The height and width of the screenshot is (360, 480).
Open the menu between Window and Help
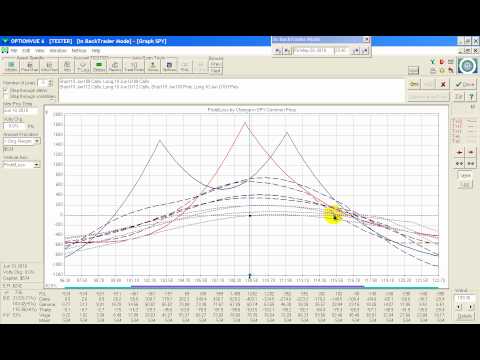[x=79, y=51]
